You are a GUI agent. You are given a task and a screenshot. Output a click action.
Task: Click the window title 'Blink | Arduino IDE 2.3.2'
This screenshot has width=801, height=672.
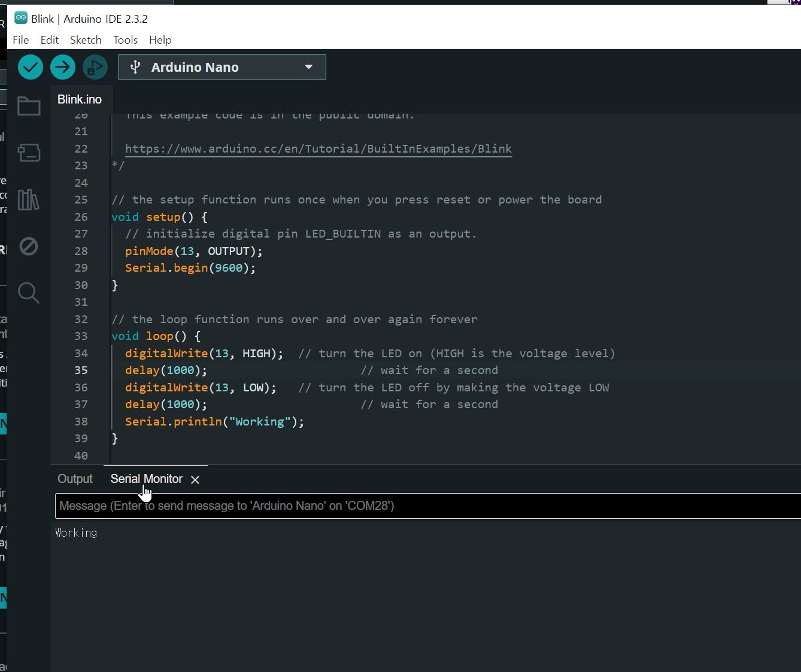coord(90,19)
